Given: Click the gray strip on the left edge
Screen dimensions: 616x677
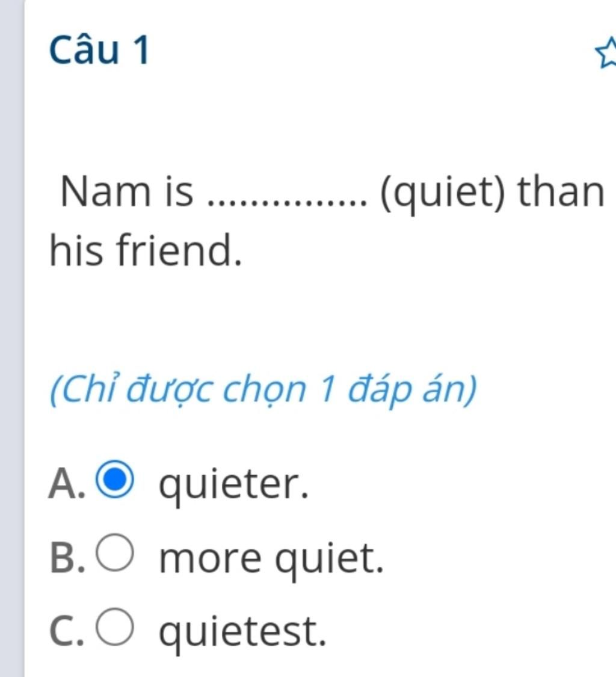Looking at the screenshot, I should coord(11,337).
